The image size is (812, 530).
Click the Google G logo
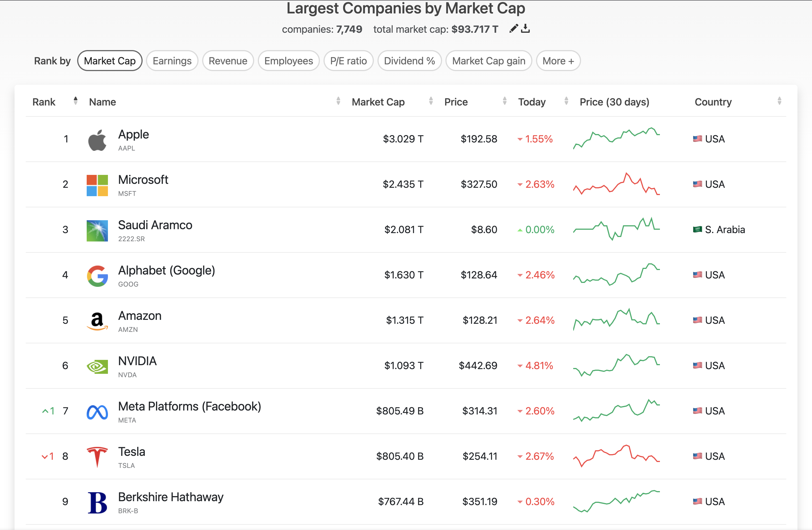(x=97, y=276)
